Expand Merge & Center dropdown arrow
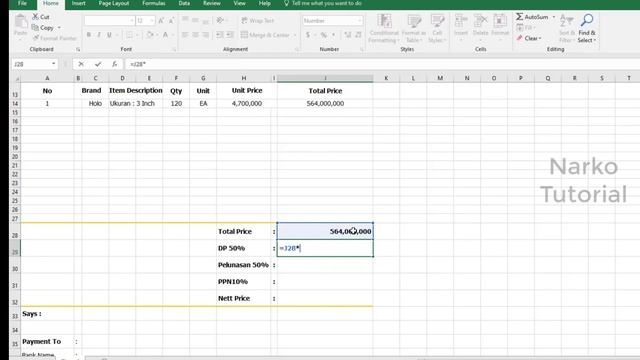This screenshot has width=640, height=360. tap(295, 35)
